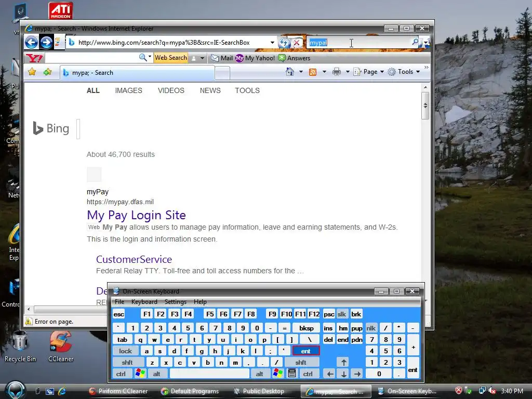Click the application menu key on keyboard
Viewport: 532px width, 399px height.
point(292,374)
